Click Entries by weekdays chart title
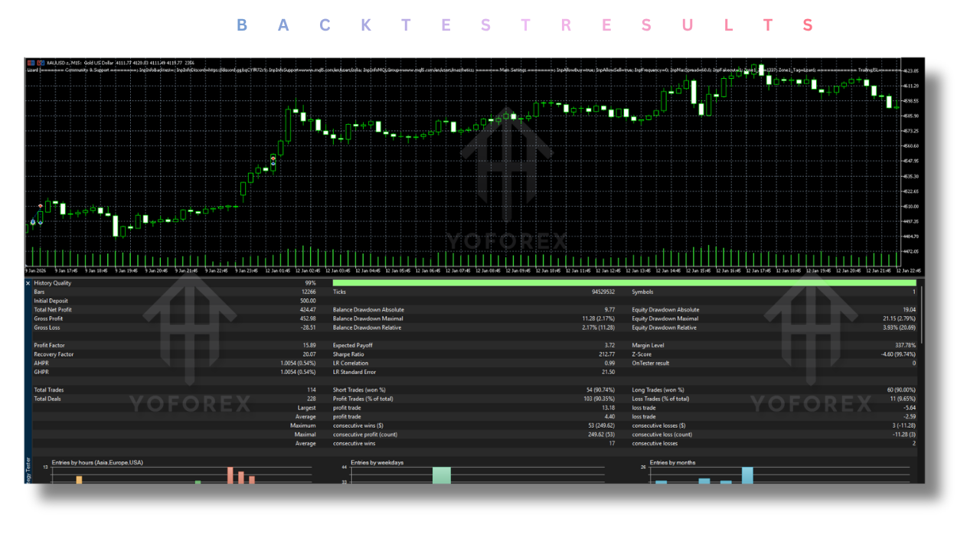The height and width of the screenshot is (551, 980). [377, 462]
